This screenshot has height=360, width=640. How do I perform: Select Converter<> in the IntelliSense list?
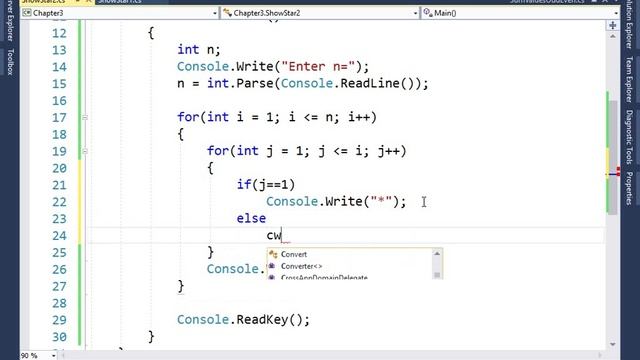[x=302, y=266]
